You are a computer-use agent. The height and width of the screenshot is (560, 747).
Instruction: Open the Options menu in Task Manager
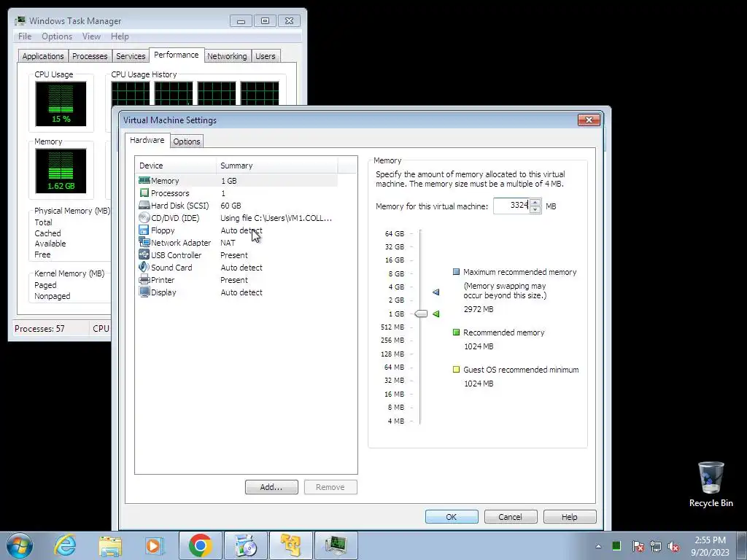tap(57, 36)
